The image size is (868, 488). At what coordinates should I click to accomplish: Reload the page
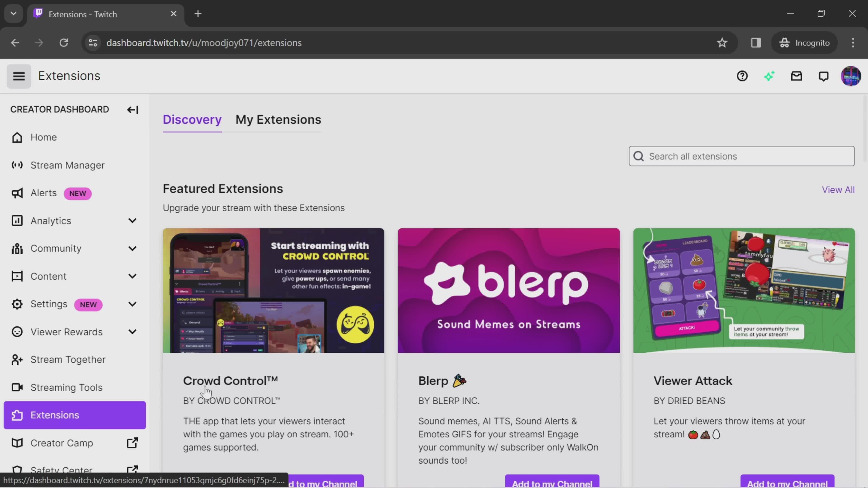64,43
